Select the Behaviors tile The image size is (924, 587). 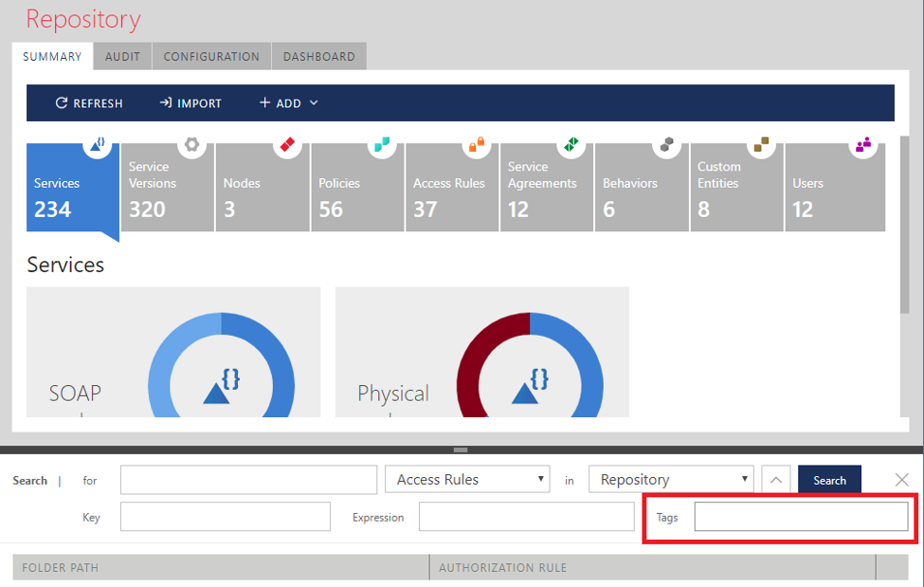pos(642,187)
